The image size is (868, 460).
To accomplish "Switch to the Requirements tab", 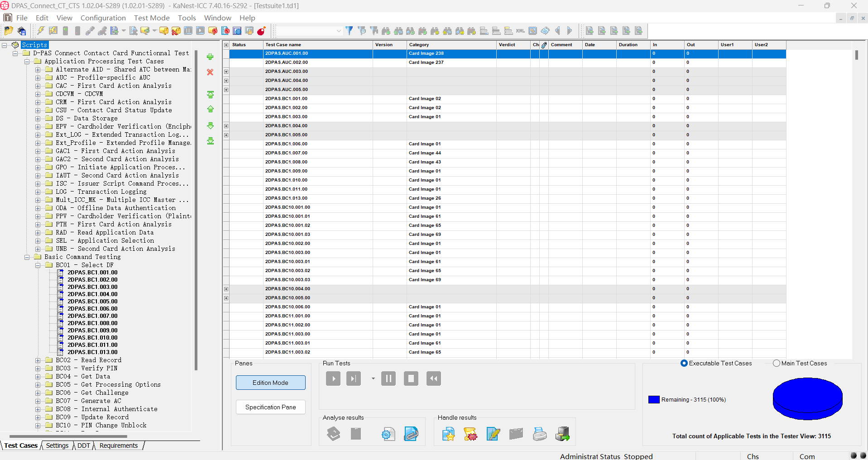I will pyautogui.click(x=119, y=446).
